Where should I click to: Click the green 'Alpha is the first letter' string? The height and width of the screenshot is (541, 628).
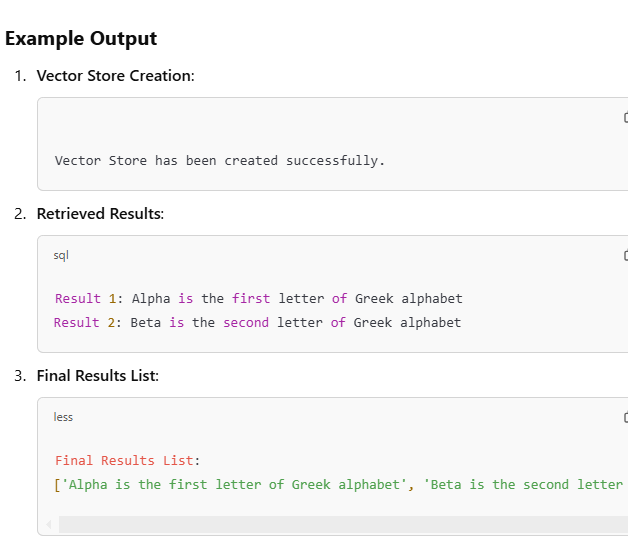click(231, 485)
